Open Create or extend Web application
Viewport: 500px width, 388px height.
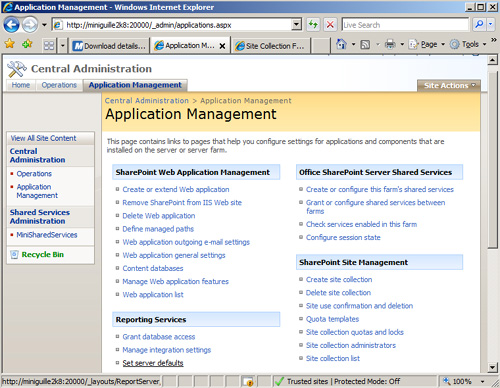pyautogui.click(x=176, y=189)
